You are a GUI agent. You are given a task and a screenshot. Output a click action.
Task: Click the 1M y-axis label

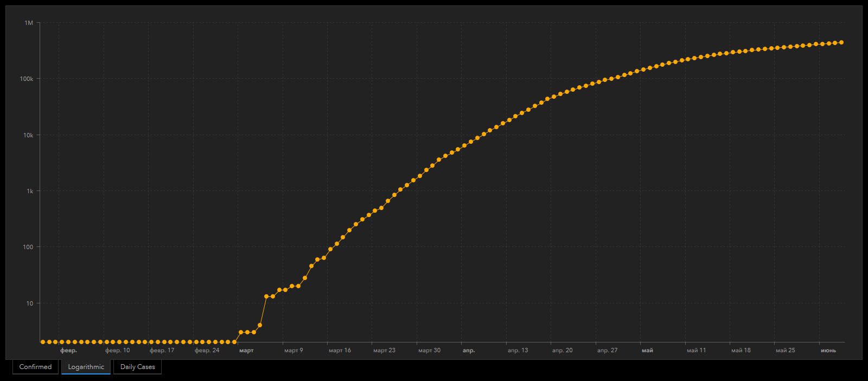coord(29,23)
